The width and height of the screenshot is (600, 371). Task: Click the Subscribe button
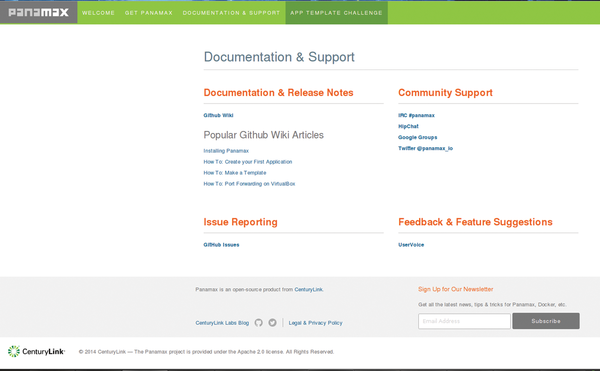coord(546,321)
